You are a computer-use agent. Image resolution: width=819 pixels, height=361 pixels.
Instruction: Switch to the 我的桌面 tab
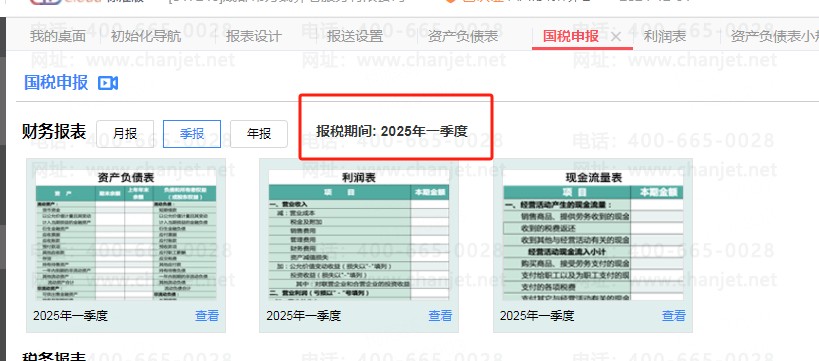pyautogui.click(x=57, y=36)
